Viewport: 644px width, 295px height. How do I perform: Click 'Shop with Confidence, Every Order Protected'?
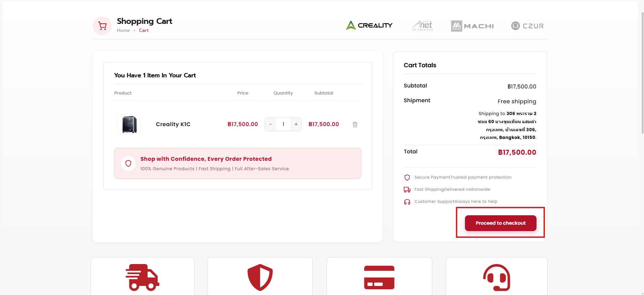tap(206, 159)
